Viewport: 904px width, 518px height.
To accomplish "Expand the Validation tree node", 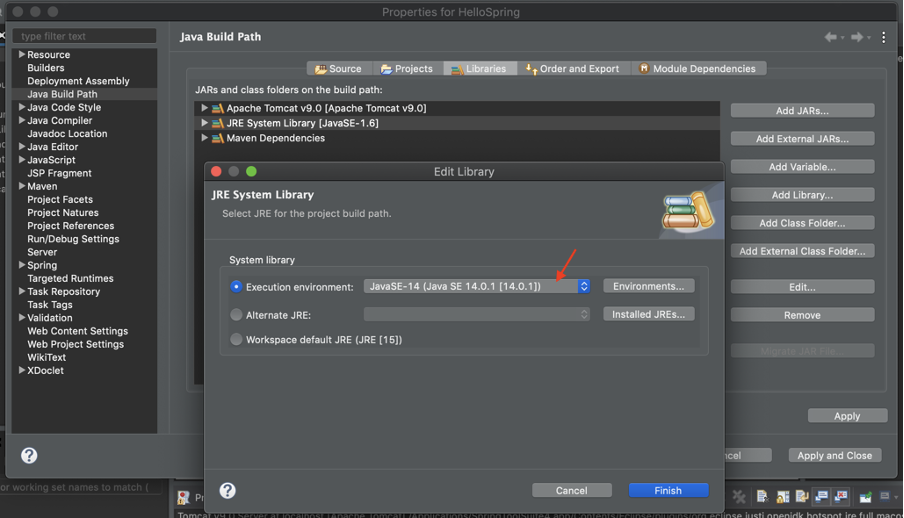I will point(22,317).
